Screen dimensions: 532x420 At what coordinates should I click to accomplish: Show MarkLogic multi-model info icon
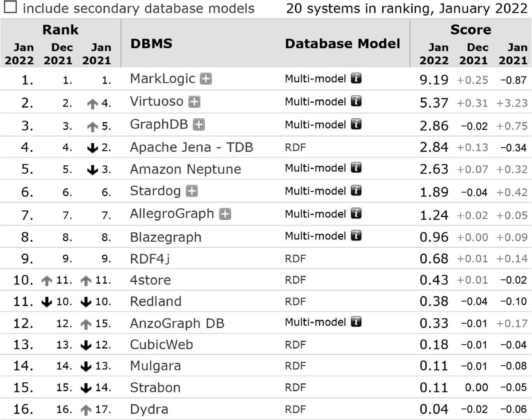[x=356, y=78]
